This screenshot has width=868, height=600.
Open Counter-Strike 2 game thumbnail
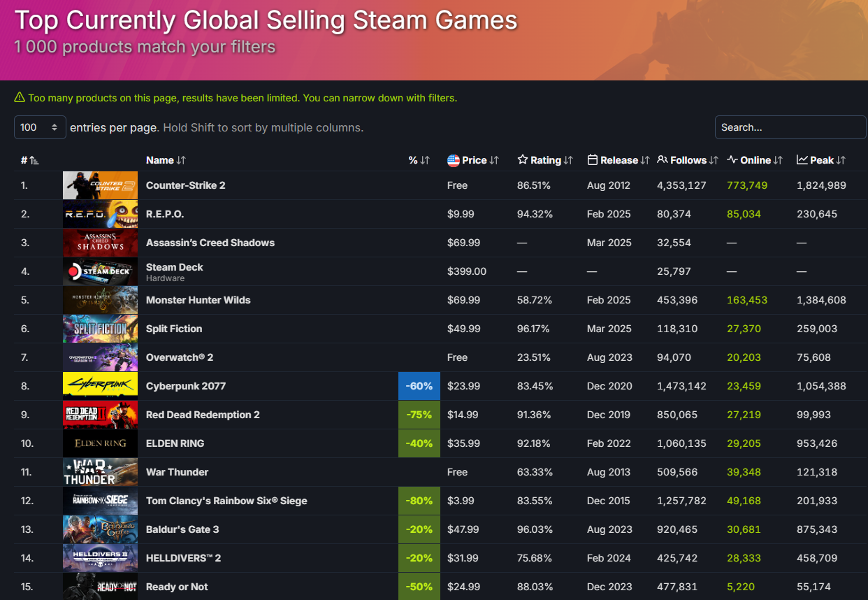pos(100,185)
